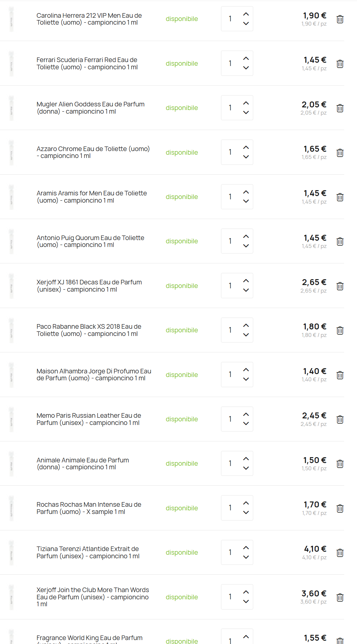The width and height of the screenshot is (357, 644).
Task: Delete Carolina Herrera 212 VIP Men item
Action: point(340,19)
